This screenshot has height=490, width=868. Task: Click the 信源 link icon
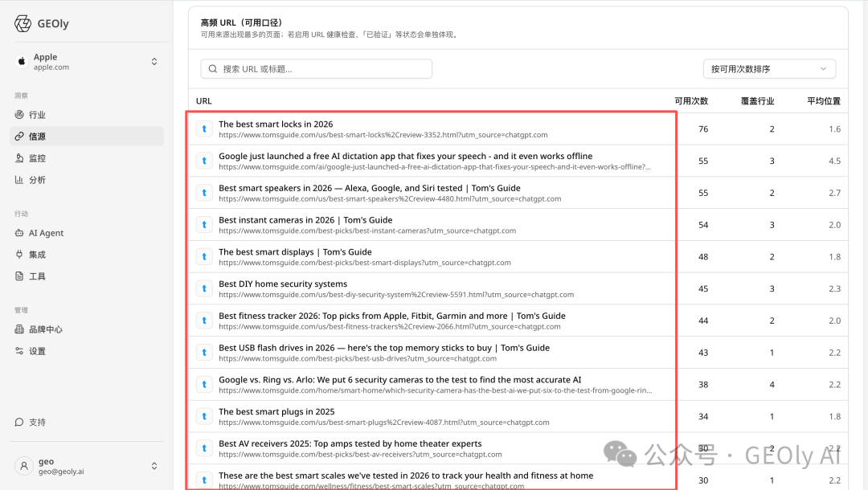[19, 137]
